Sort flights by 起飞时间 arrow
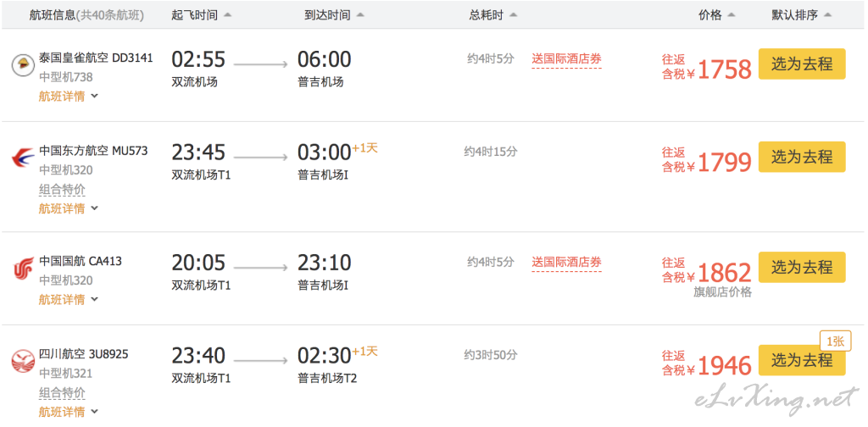Viewport: 868px width, 427px height. tap(227, 15)
